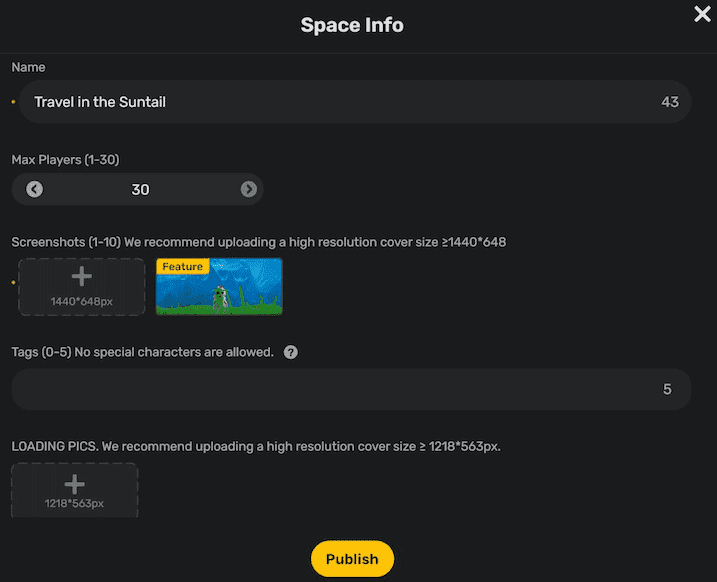The height and width of the screenshot is (582, 717).
Task: Click the Name text field
Action: 340,102
